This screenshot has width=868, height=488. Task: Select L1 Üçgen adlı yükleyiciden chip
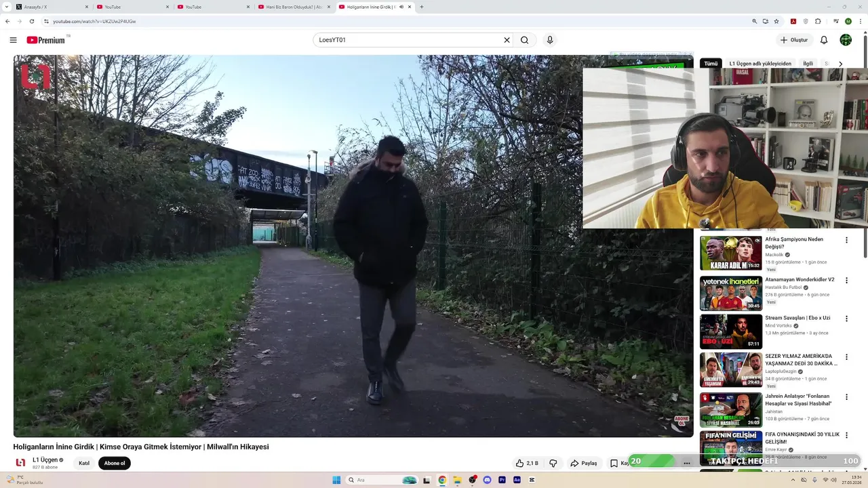pos(760,64)
